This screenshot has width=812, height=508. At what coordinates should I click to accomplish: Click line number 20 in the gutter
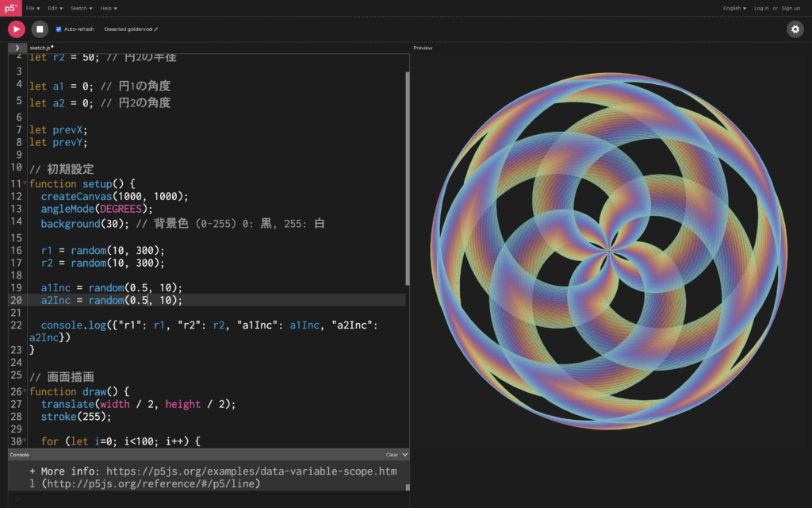click(16, 300)
